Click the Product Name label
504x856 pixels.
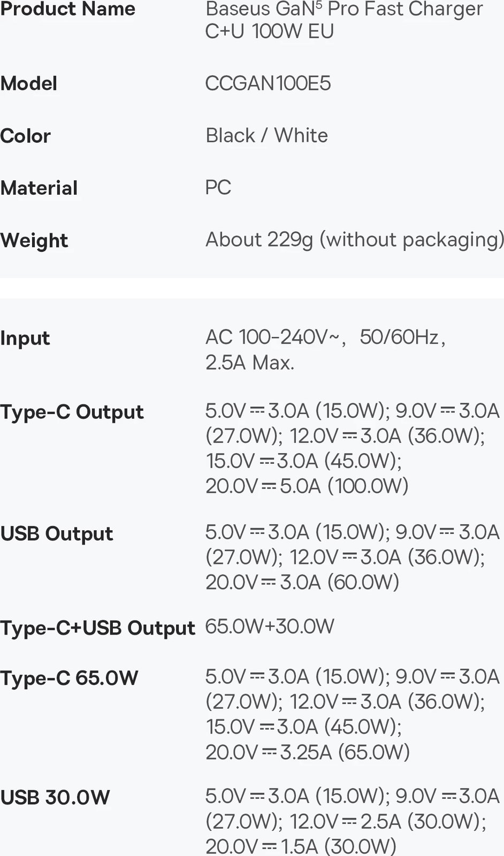pyautogui.click(x=68, y=9)
